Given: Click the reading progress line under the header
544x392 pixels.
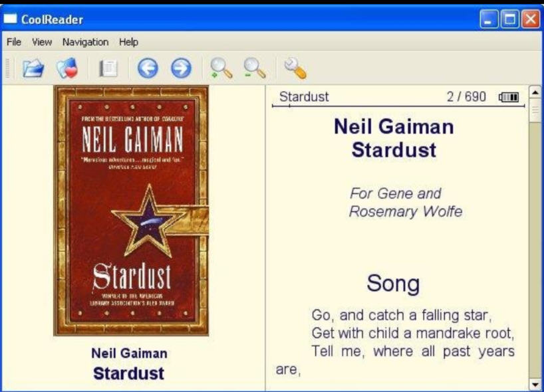Looking at the screenshot, I should click(398, 106).
